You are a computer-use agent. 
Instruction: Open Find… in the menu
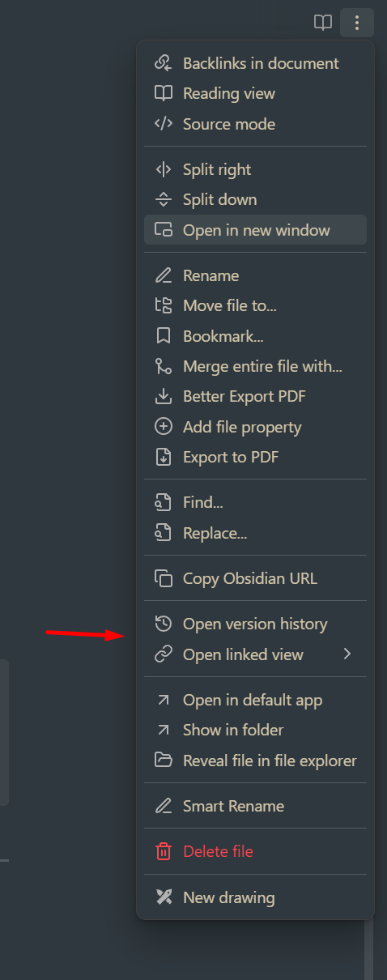255,502
